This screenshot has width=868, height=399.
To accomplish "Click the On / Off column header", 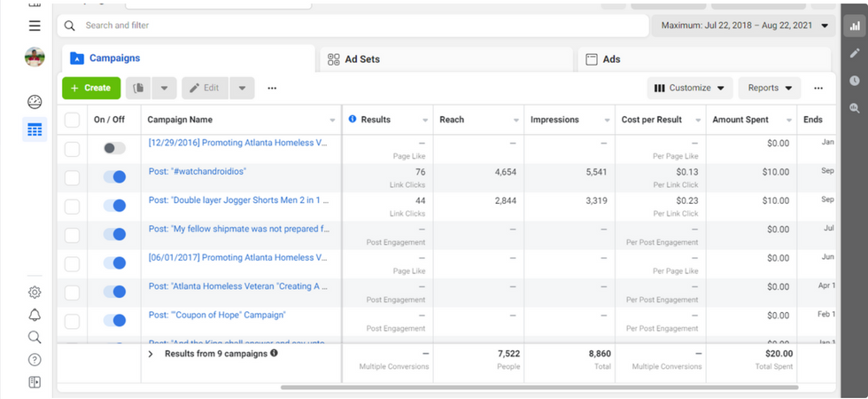I will point(109,120).
